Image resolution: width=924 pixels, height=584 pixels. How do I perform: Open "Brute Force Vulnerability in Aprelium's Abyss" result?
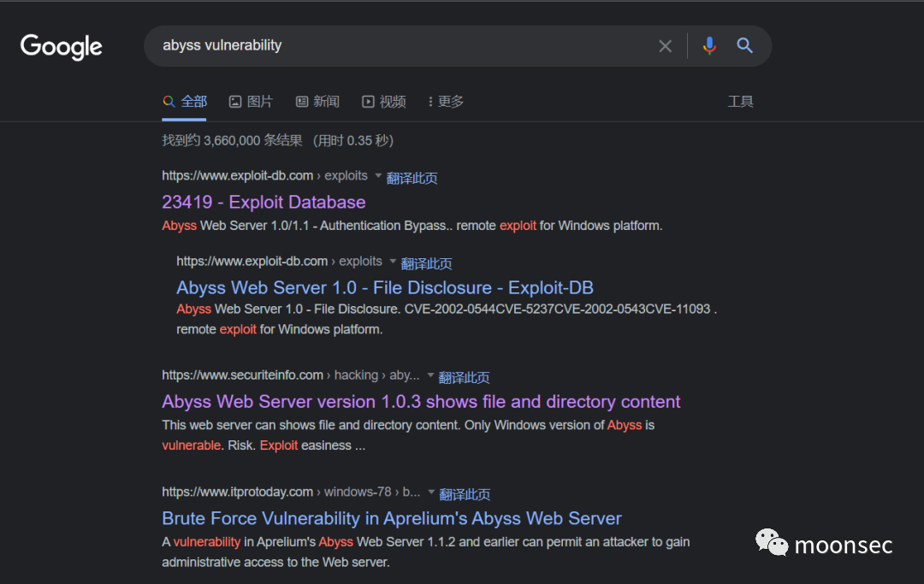(392, 518)
